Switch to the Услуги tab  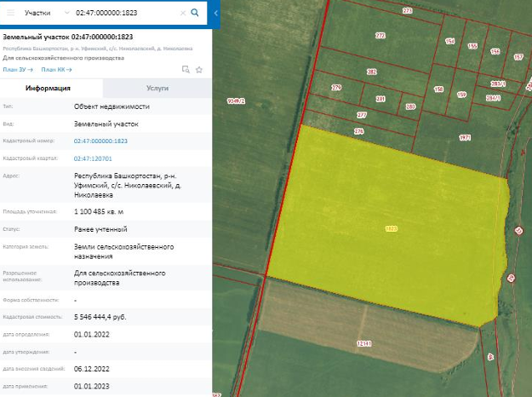[x=157, y=88]
